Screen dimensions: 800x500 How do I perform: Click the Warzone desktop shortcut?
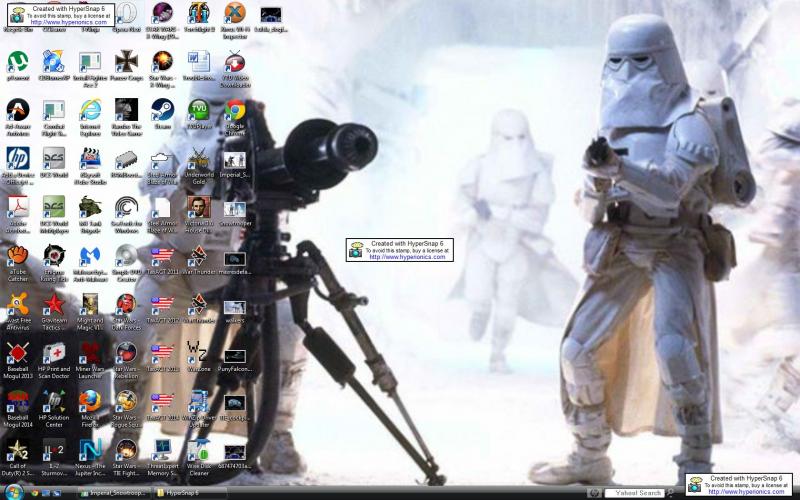click(x=198, y=357)
